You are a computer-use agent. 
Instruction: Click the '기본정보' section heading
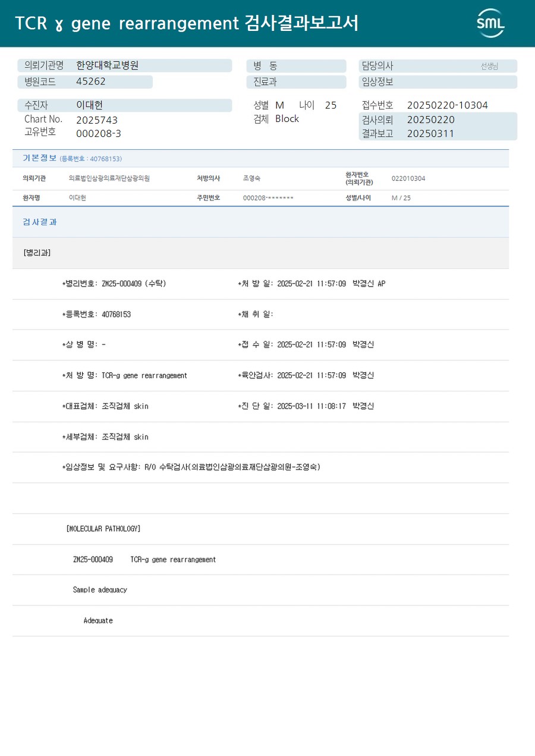tap(40, 158)
